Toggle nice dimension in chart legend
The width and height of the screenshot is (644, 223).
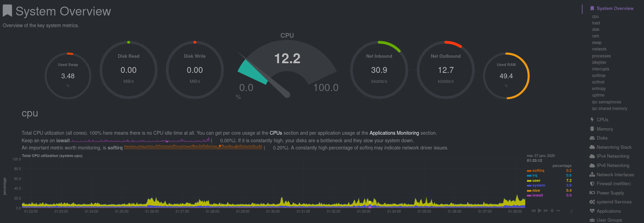(536, 190)
